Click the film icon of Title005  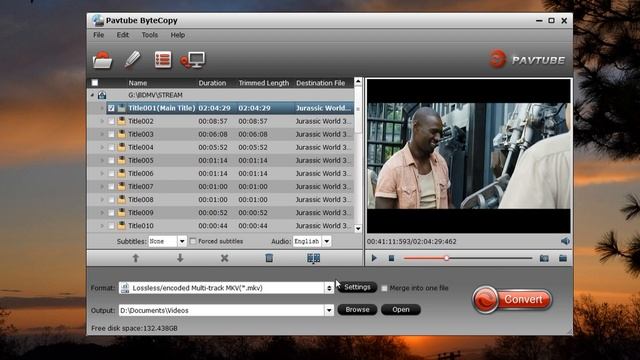(121, 160)
